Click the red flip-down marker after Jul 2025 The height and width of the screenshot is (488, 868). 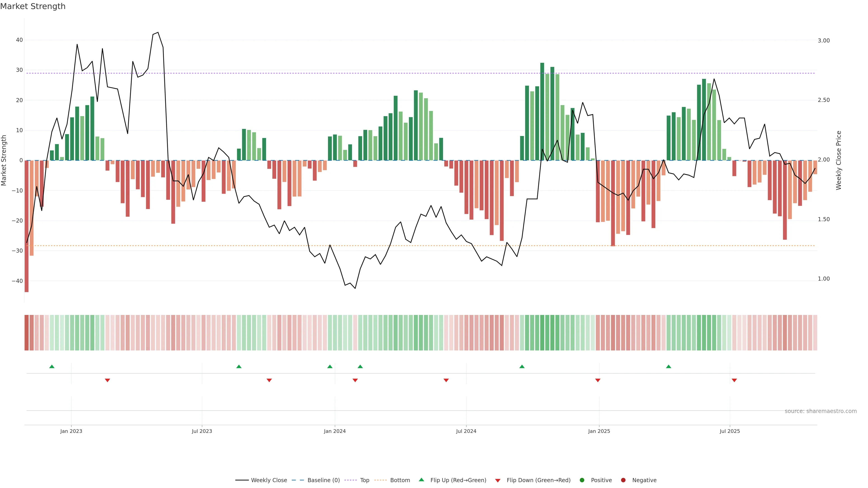[734, 380]
